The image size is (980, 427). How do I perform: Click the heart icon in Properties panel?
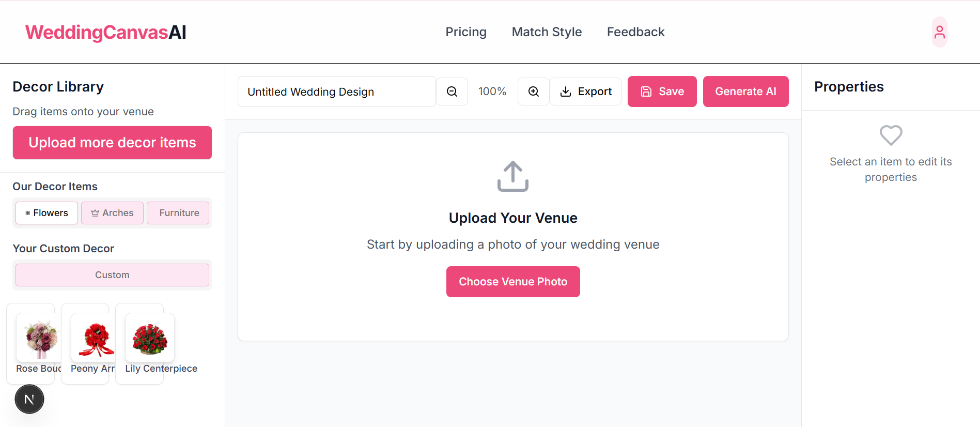(x=891, y=135)
